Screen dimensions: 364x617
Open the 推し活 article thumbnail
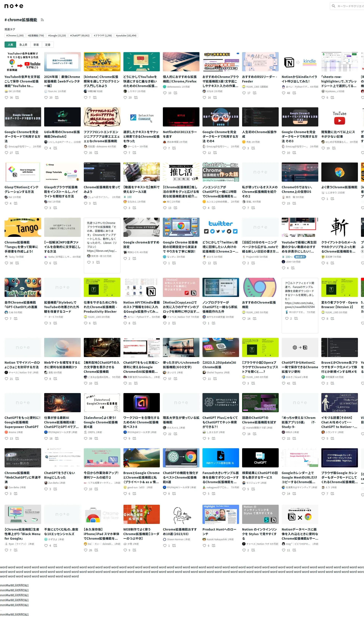point(181,172)
